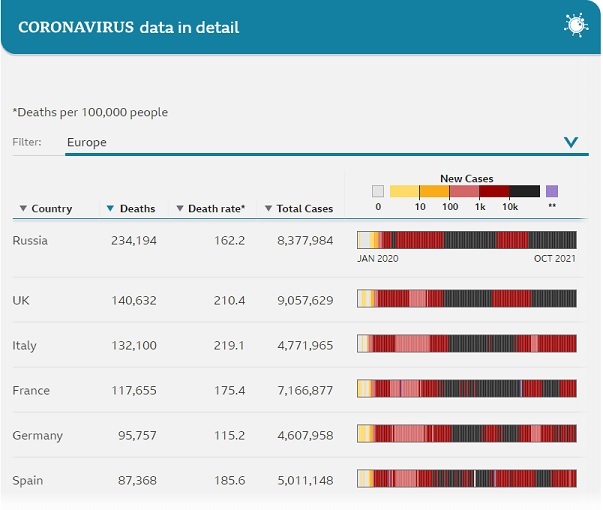Select the Russia country row
603x510 pixels.
click(x=30, y=240)
